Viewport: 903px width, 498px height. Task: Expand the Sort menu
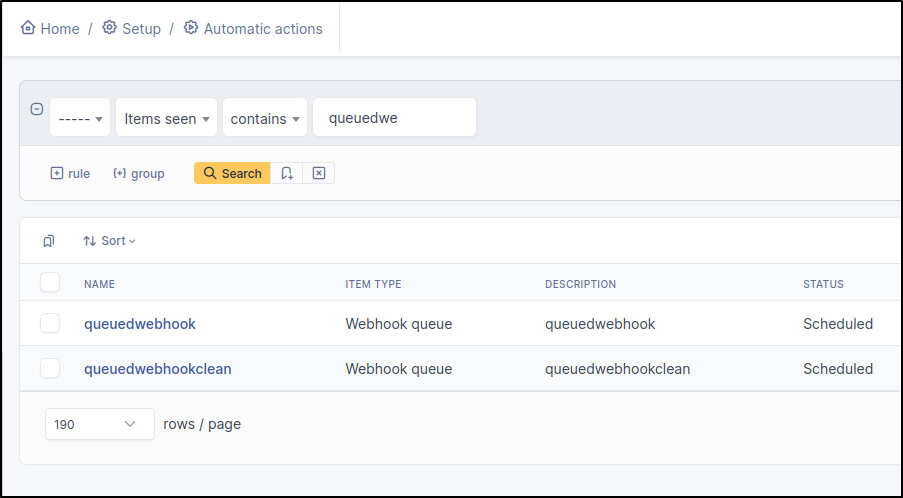pos(109,241)
